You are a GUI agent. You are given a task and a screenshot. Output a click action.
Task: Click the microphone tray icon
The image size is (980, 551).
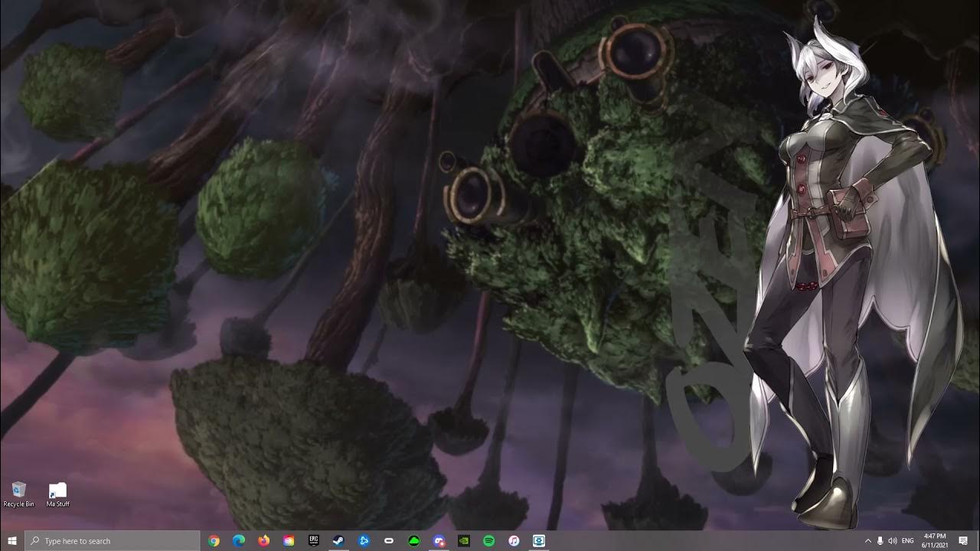880,541
